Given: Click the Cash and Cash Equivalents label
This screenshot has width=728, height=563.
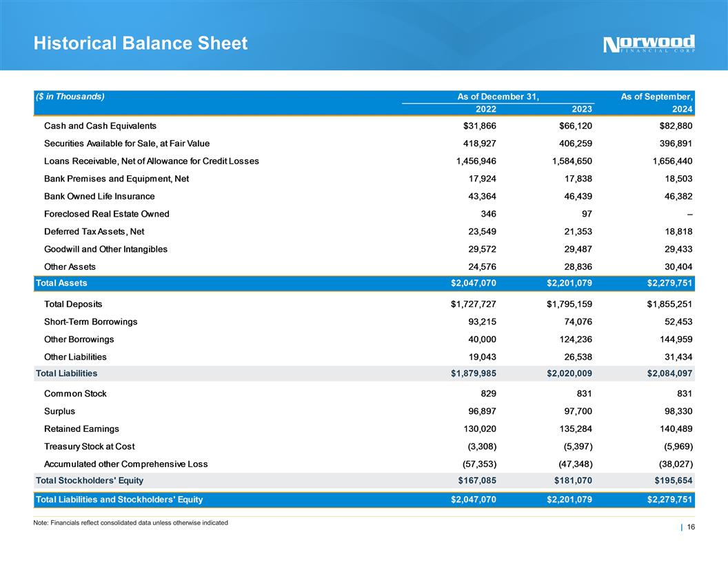Looking at the screenshot, I should pyautogui.click(x=100, y=126).
